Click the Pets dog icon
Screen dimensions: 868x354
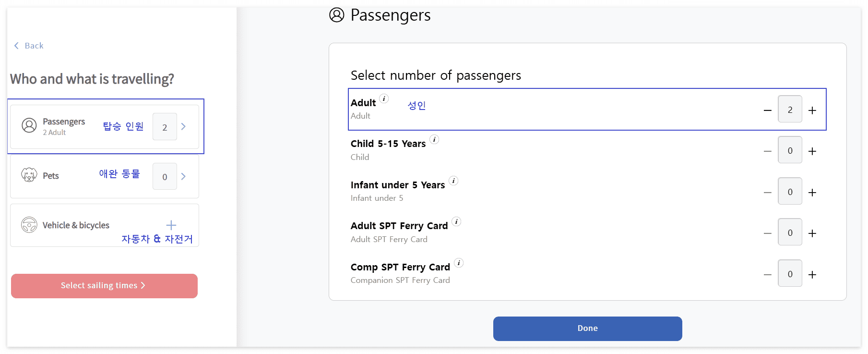(29, 175)
